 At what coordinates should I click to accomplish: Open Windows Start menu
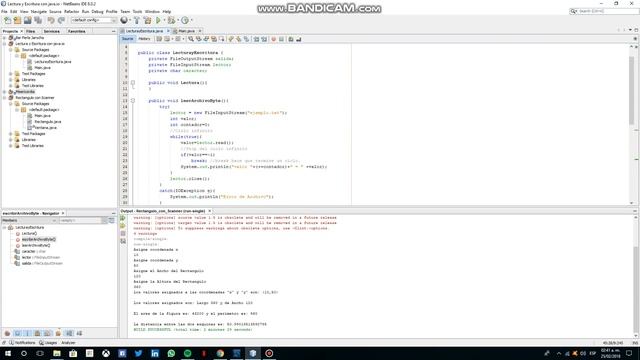[8, 353]
